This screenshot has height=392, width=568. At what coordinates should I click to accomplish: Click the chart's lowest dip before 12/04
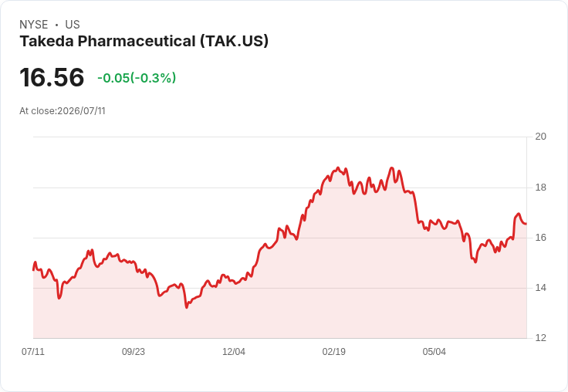(x=187, y=308)
